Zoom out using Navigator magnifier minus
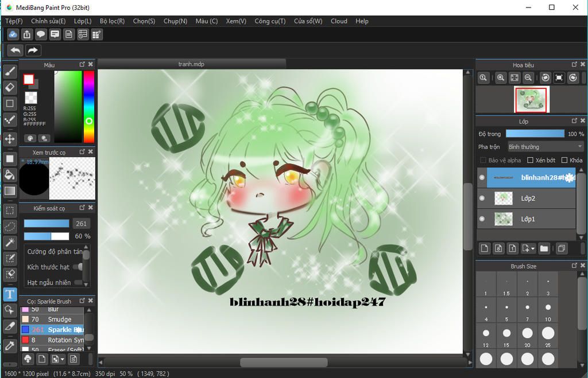Viewport: 588px width, 378px height. (x=528, y=77)
